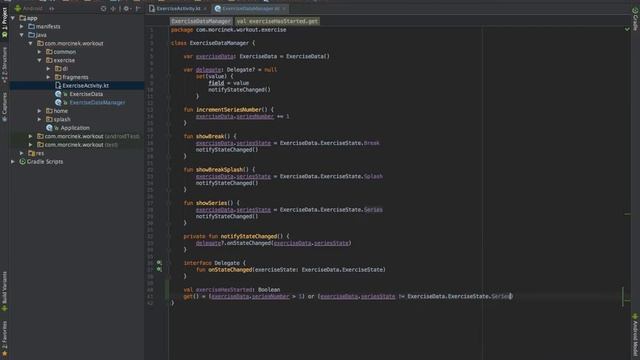Open Project panel settings gear
The width and height of the screenshot is (640, 360).
(x=126, y=8)
